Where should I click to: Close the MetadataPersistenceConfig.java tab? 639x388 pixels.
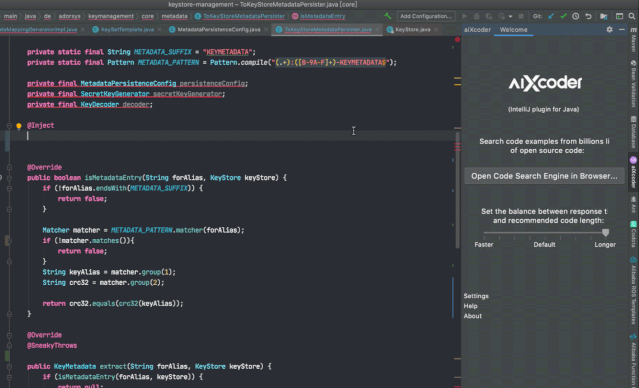[265, 30]
